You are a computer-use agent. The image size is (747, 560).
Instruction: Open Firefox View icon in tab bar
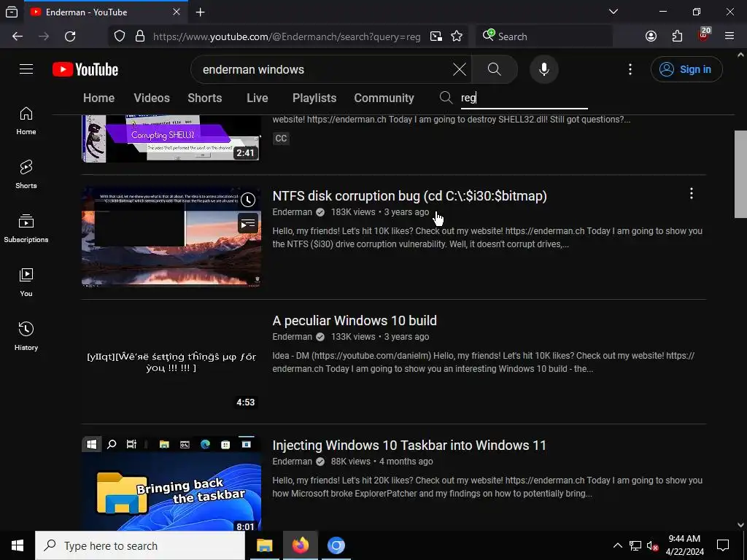point(12,12)
